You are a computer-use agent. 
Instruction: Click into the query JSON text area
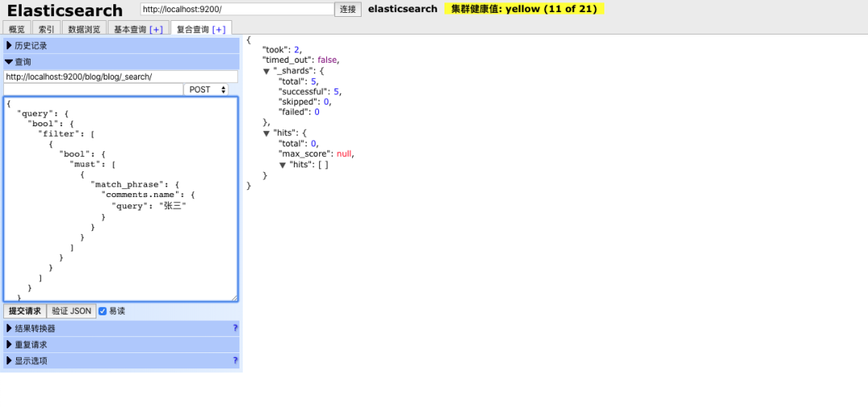click(x=121, y=199)
